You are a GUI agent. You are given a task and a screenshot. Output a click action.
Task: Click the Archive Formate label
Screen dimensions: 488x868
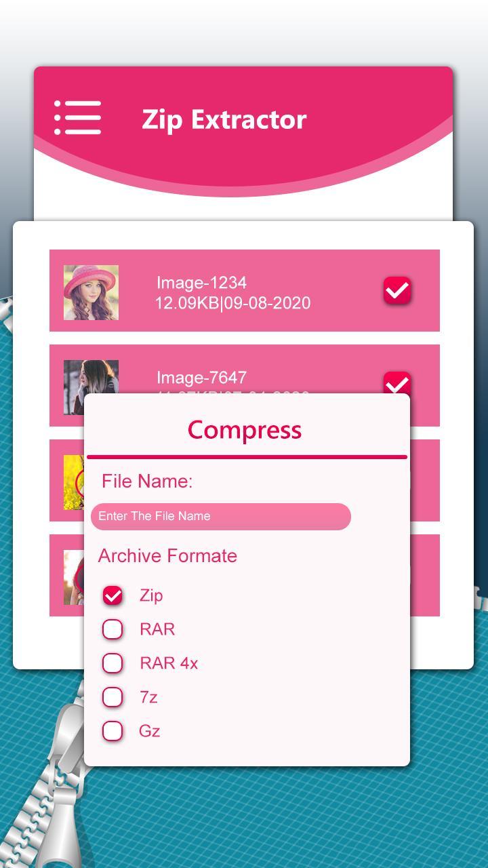click(167, 555)
